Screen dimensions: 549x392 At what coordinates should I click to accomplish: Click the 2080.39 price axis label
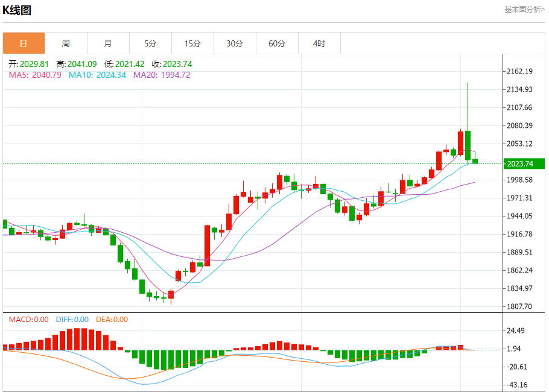click(x=519, y=125)
